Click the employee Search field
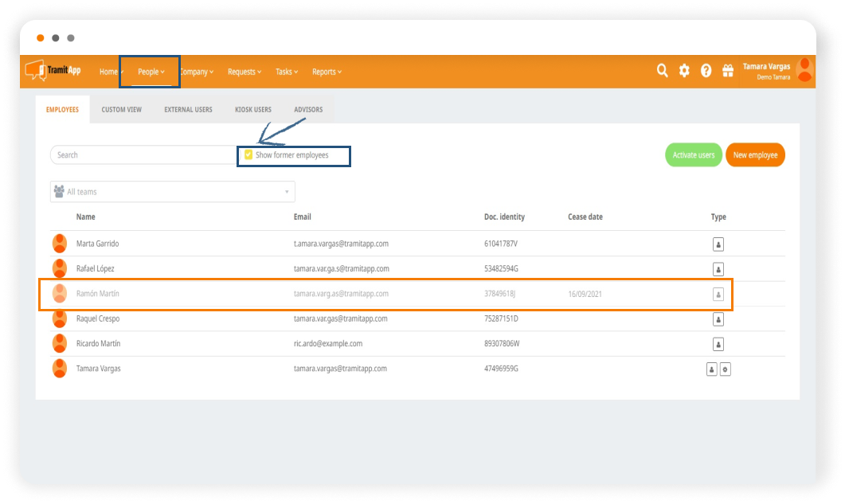 pos(143,155)
